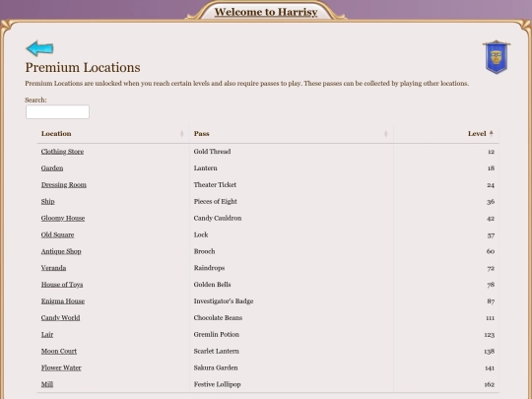Open the Candy World location link
This screenshot has width=532, height=399.
[60, 317]
